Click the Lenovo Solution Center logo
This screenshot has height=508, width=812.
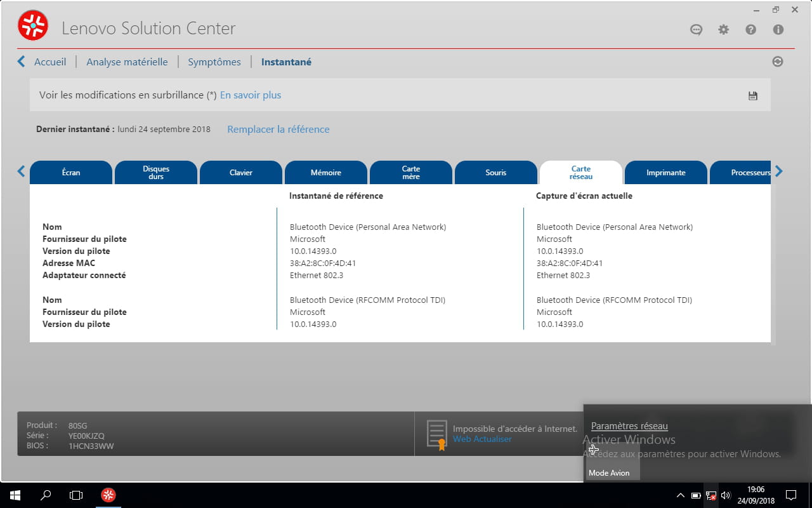(x=33, y=26)
